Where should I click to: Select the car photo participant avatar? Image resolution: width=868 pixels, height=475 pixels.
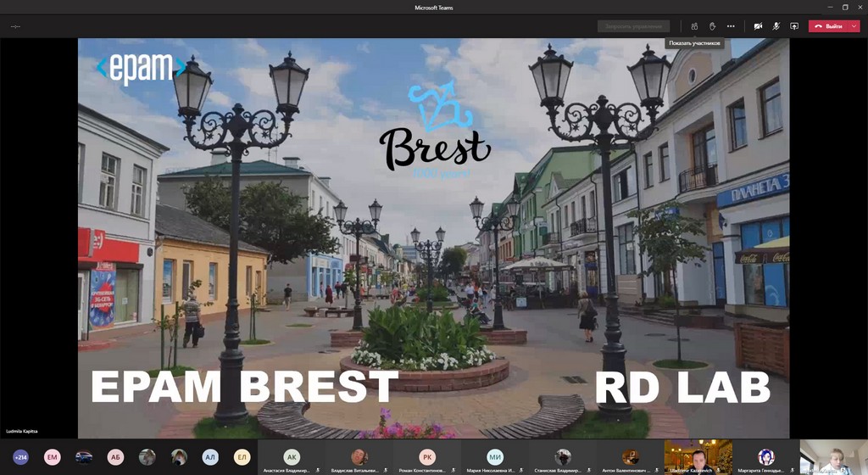pos(84,457)
